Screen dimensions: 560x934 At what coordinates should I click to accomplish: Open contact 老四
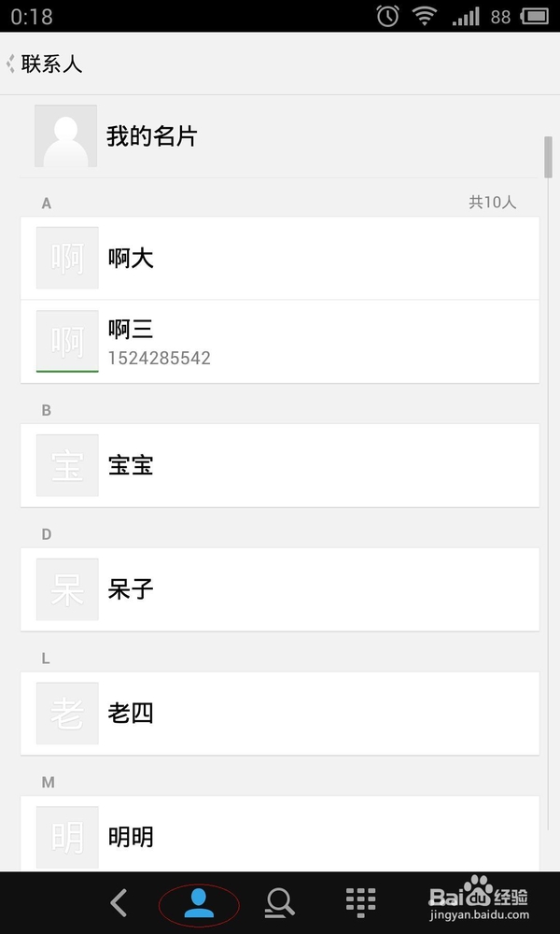click(280, 713)
